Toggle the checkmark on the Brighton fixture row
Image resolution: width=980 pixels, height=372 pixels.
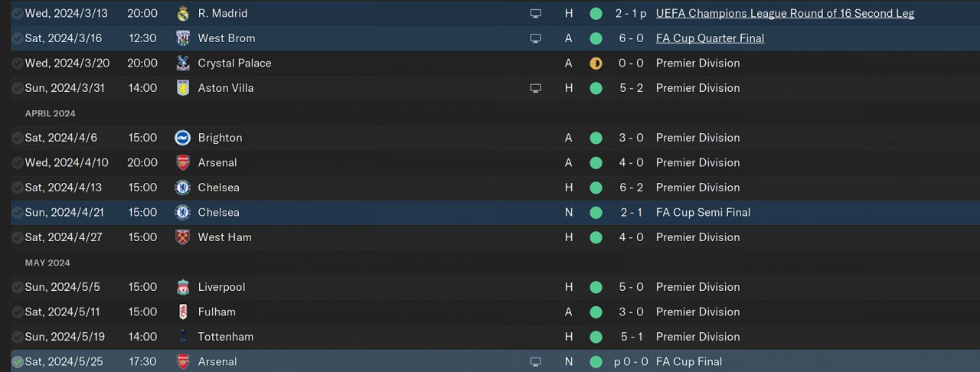coord(18,138)
